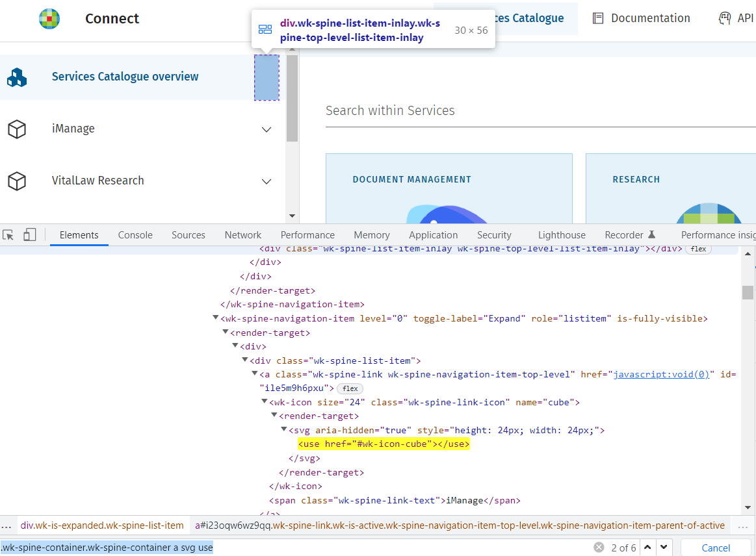Image resolution: width=756 pixels, height=556 pixels.
Task: Click the Connect title text
Action: [x=112, y=19]
